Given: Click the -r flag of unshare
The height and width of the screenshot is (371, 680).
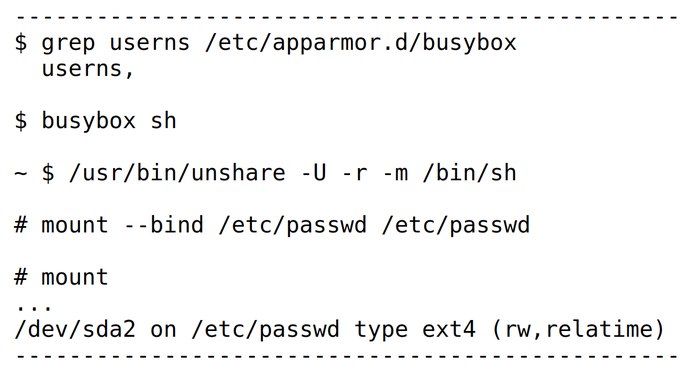Looking at the screenshot, I should pyautogui.click(x=355, y=175).
